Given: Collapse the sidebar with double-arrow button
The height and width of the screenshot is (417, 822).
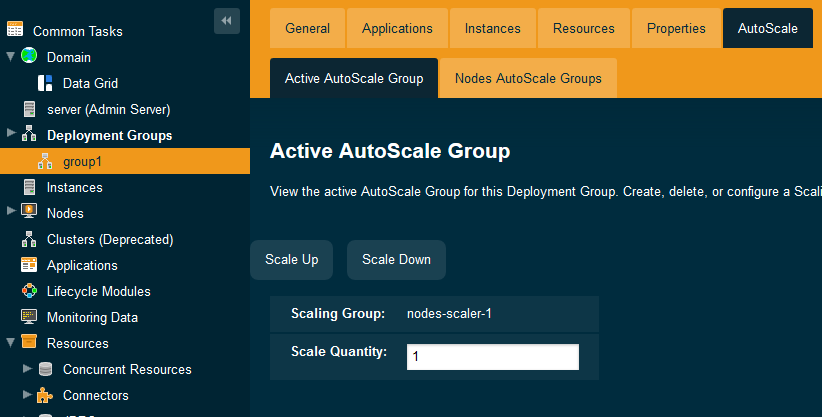Looking at the screenshot, I should [x=227, y=20].
